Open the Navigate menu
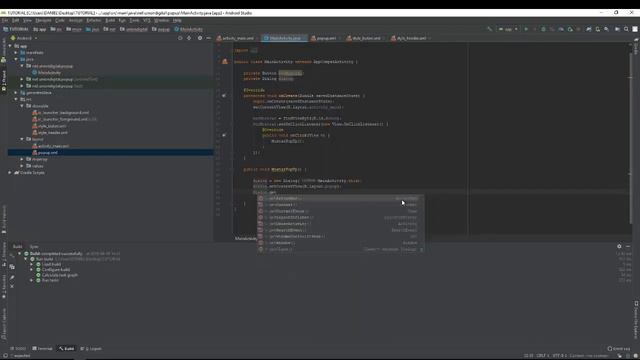This screenshot has width=640, height=360. click(43, 20)
